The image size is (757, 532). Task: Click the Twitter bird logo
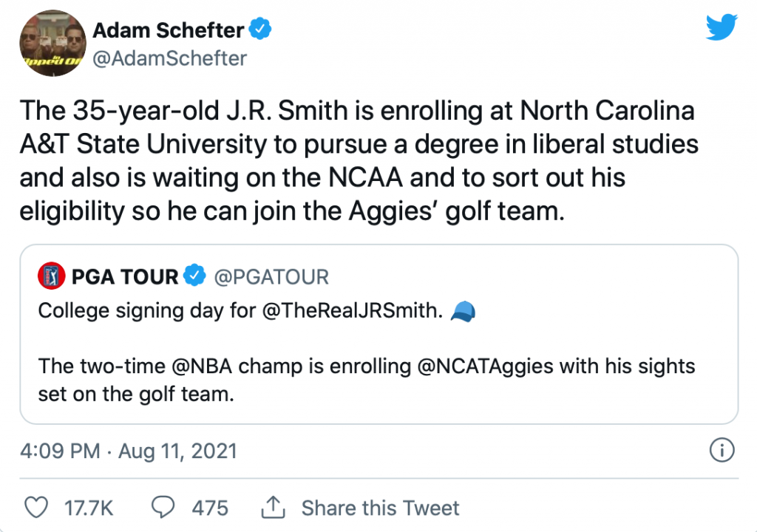coord(721,28)
